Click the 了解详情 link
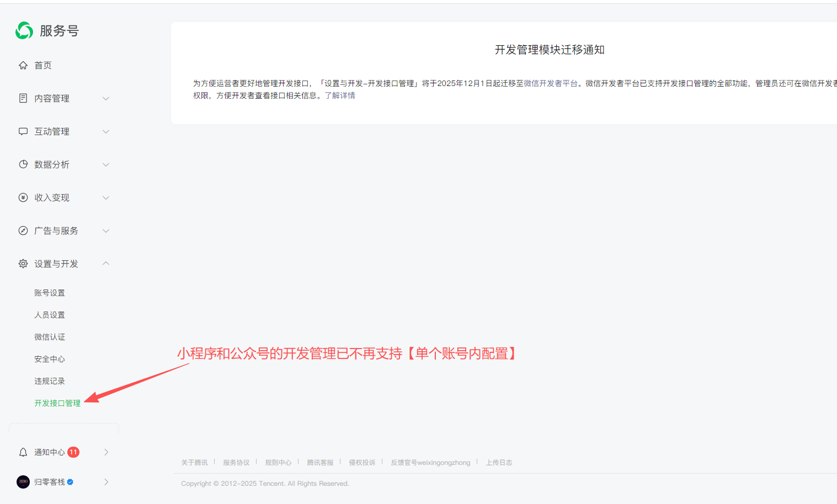 click(x=340, y=95)
